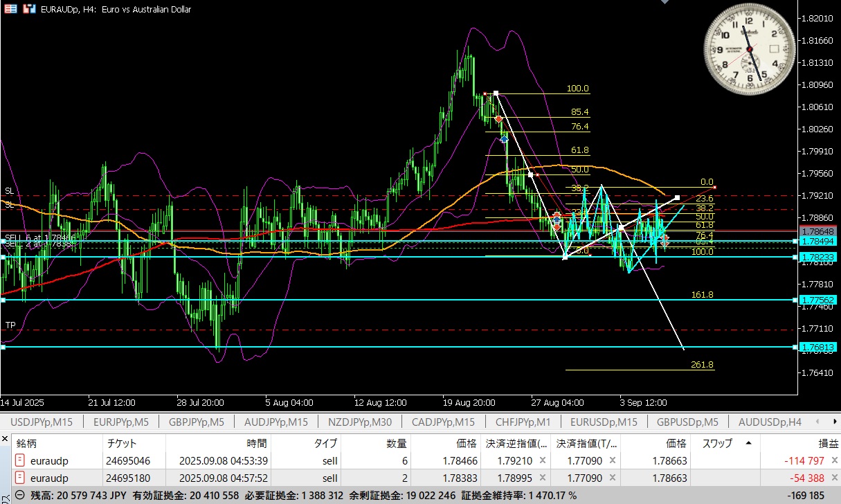Switch to EURUSDp,M15 chart tab
841x504 pixels.
pos(604,422)
